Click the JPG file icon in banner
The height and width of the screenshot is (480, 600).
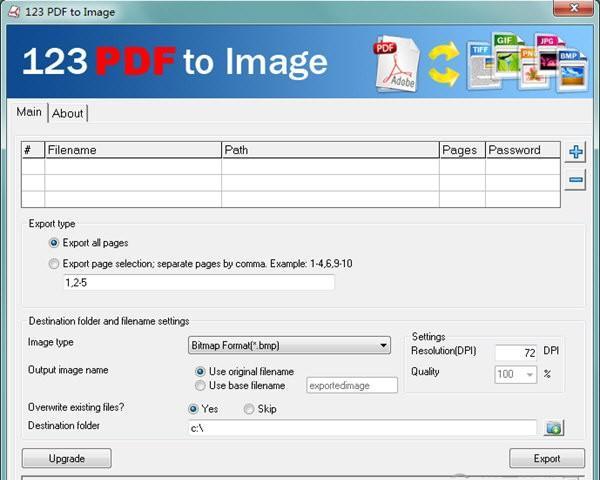click(549, 54)
